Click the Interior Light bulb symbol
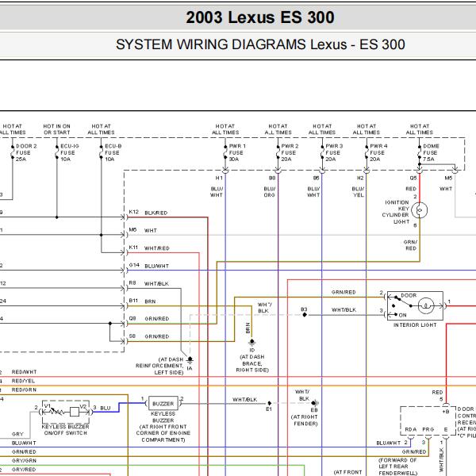 (x=426, y=305)
